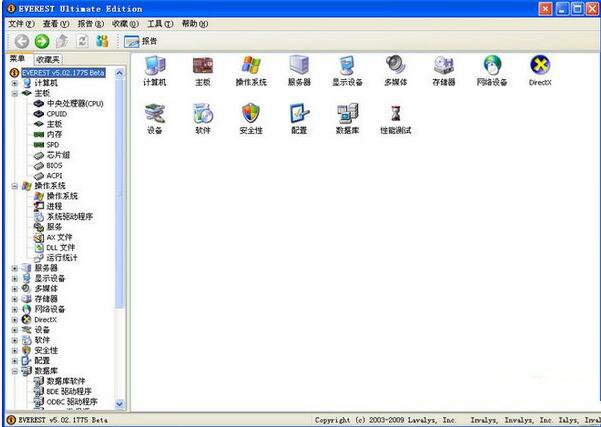Screen dimensions: 601x427
Task: Select 进程 in the tree
Action: coord(54,207)
